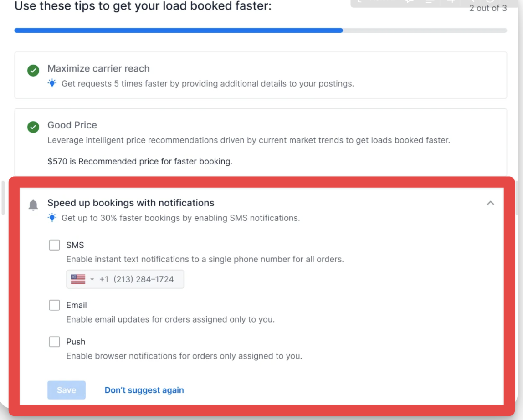
Task: Tick the Push notifications checkbox
Action: pos(54,342)
